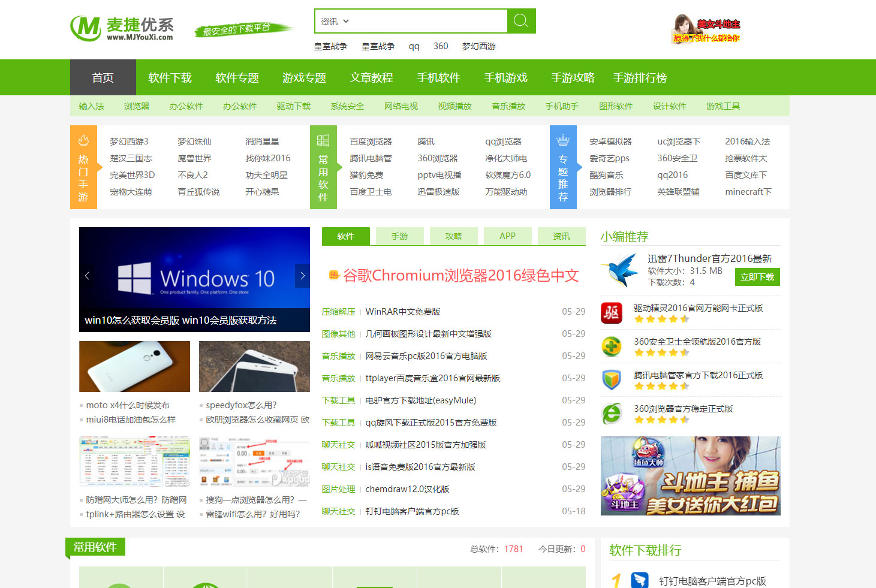Click the 热门手游 orange flame panel

pyautogui.click(x=83, y=167)
